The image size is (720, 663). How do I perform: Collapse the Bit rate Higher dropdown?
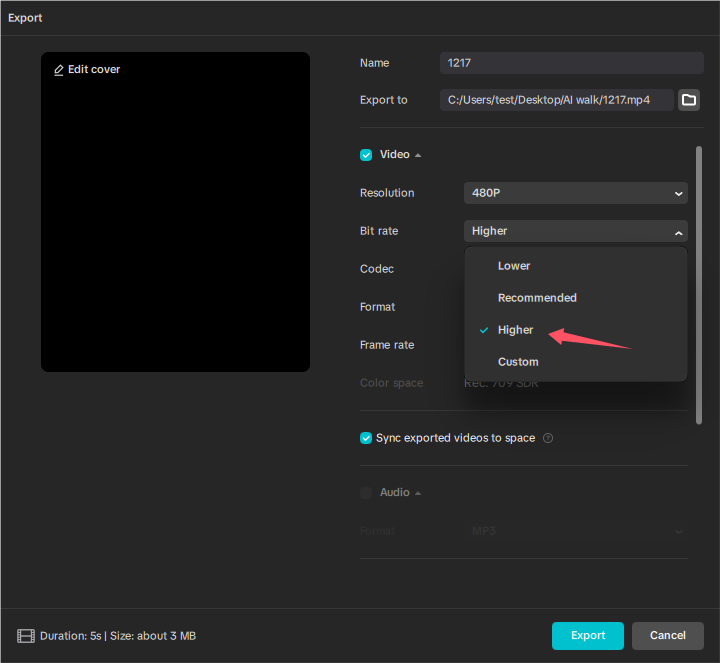point(576,231)
